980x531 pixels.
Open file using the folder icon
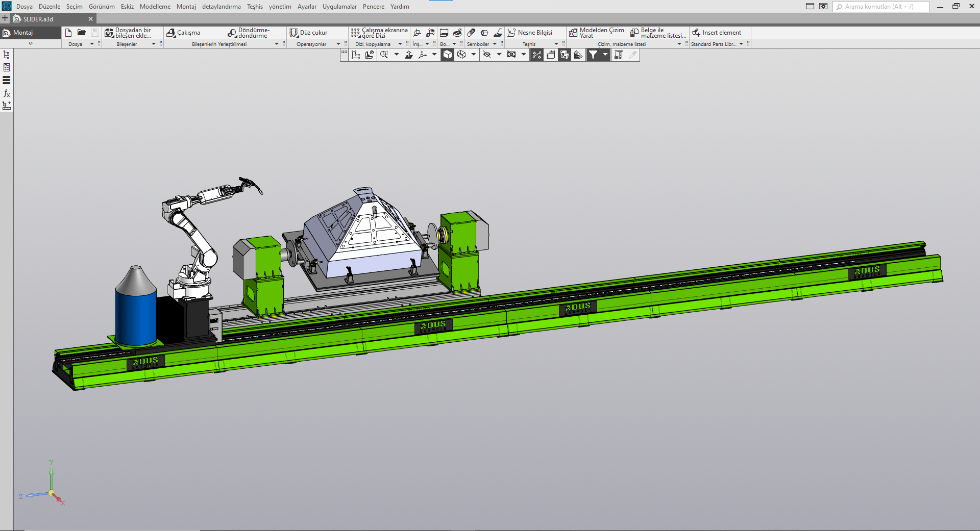pos(81,33)
